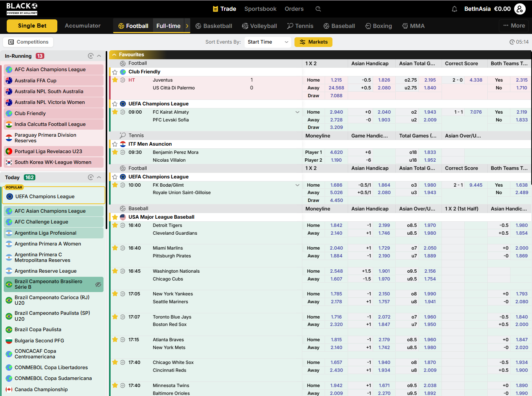Collapse the Today section
The height and width of the screenshot is (396, 532).
pos(99,177)
